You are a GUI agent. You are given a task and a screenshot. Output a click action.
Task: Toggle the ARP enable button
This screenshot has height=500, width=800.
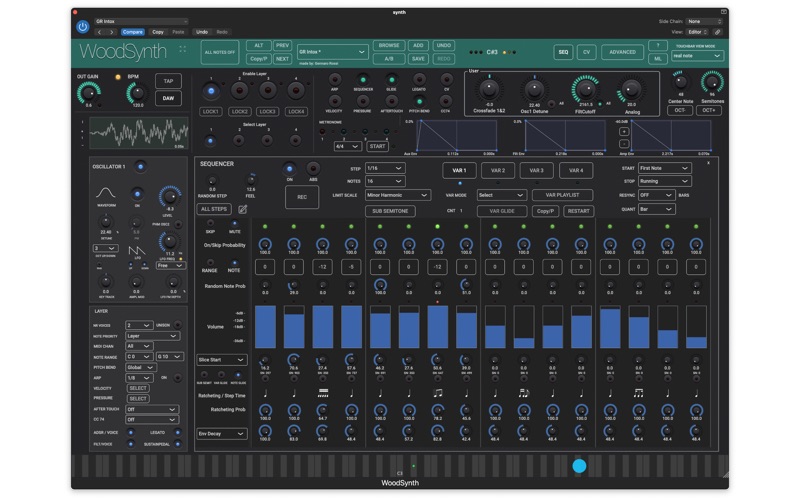click(335, 80)
